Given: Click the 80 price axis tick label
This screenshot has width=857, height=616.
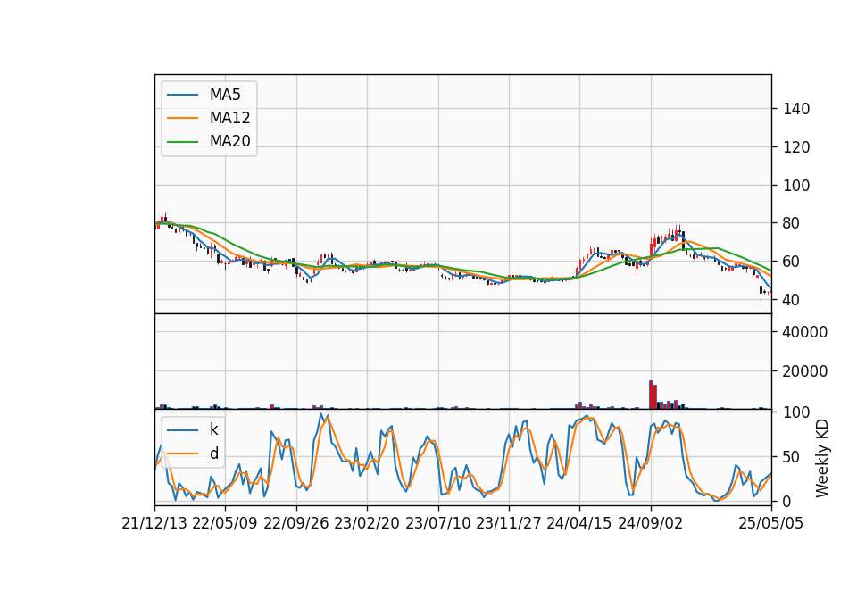Looking at the screenshot, I should 792,223.
